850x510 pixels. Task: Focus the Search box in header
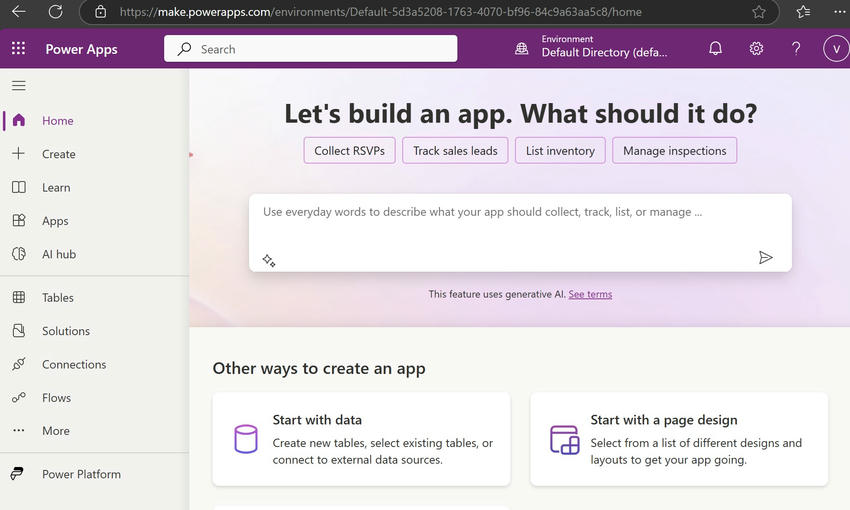pos(311,49)
